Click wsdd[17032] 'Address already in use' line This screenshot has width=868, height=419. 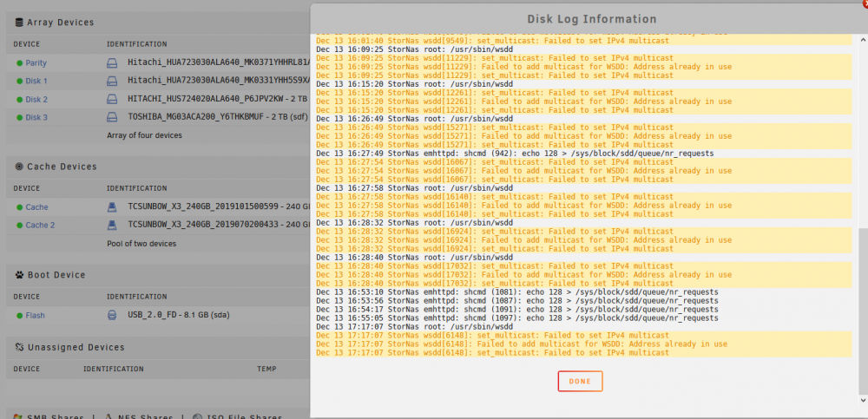[x=523, y=275]
